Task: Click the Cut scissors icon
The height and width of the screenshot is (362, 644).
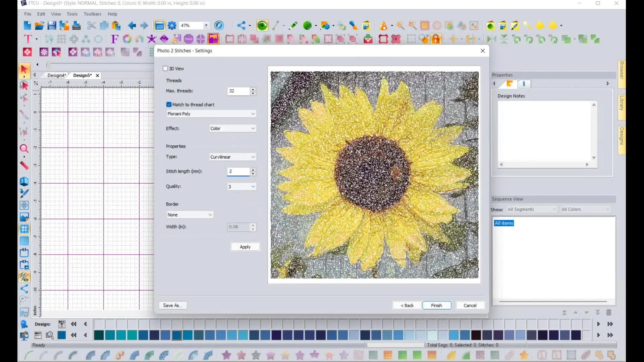Action: coord(91,25)
